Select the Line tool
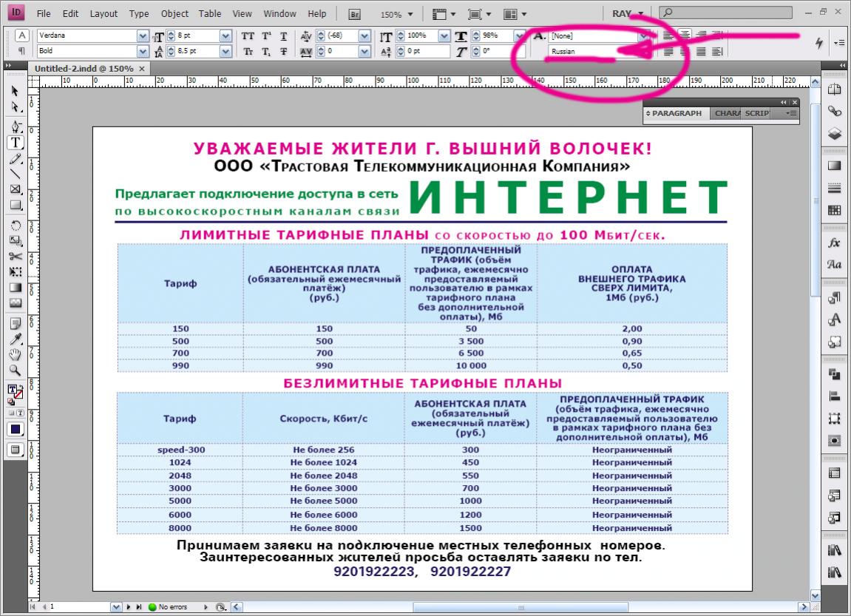This screenshot has width=851, height=616. coord(16,175)
